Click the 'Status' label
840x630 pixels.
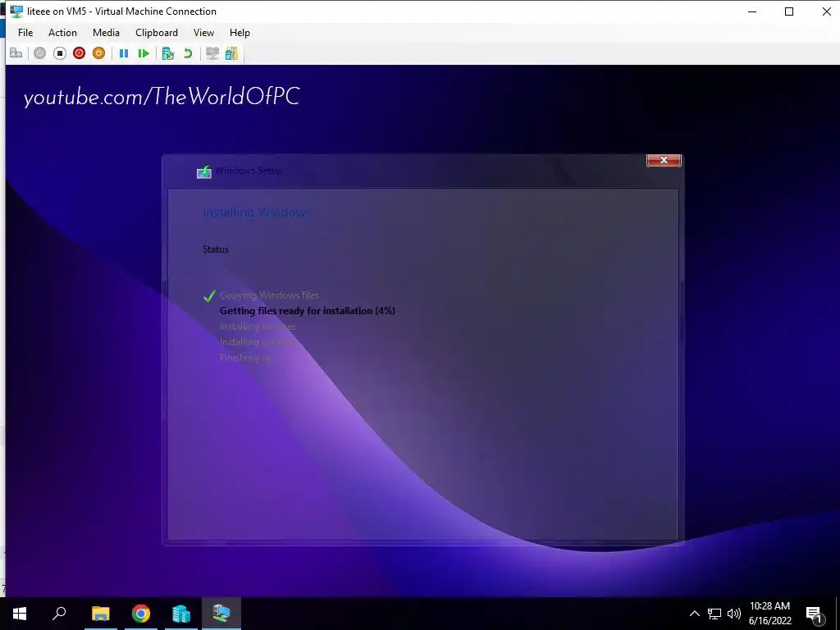tap(216, 249)
